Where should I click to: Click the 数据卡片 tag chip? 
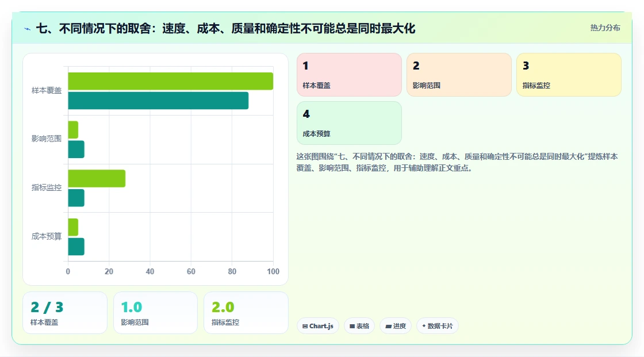coord(438,326)
